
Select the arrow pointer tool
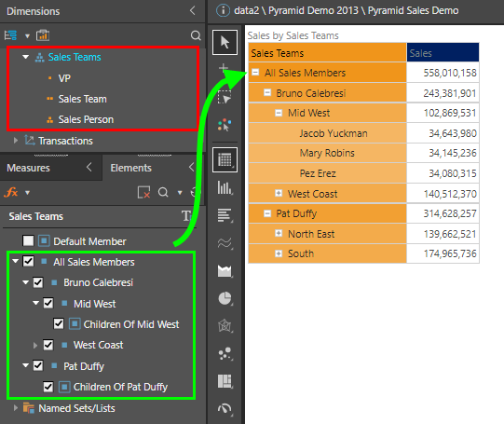pos(225,42)
